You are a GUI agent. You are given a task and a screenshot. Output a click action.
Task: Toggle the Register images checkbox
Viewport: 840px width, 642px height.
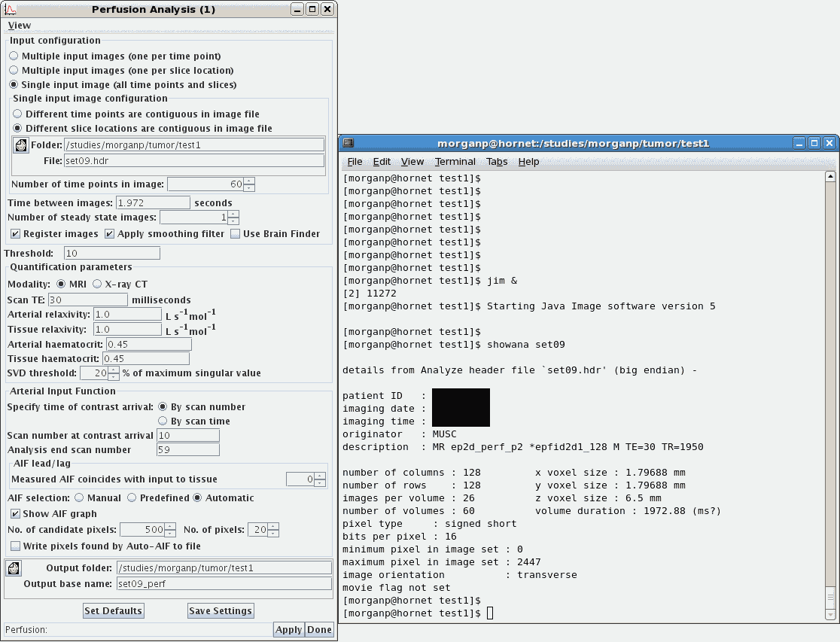15,234
